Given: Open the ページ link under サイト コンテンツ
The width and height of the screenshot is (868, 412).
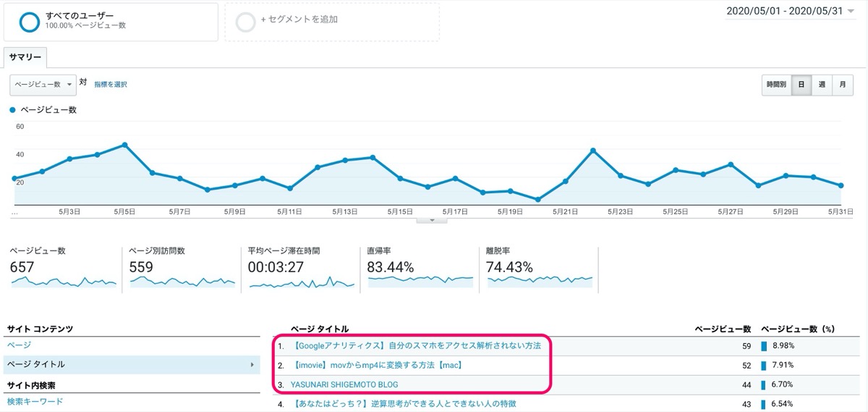Looking at the screenshot, I should (x=19, y=345).
